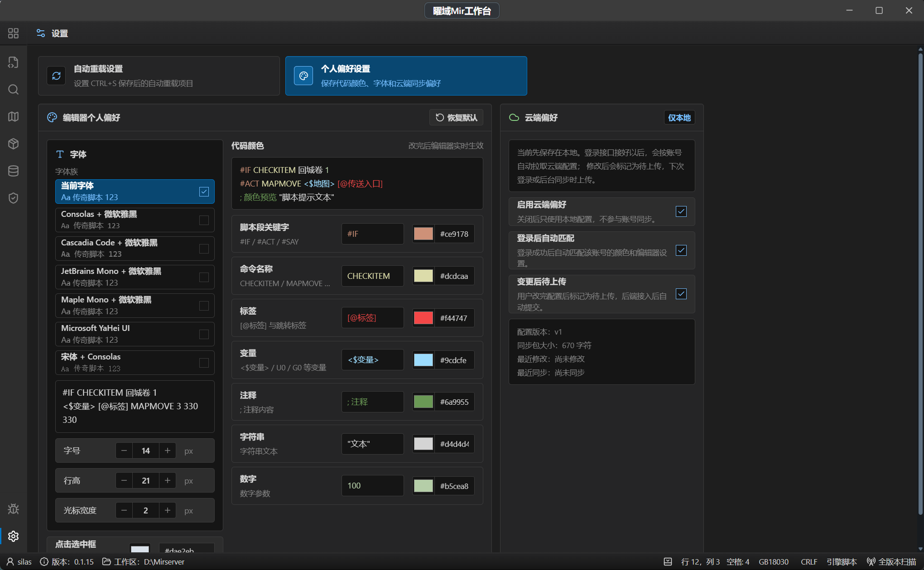
Task: Edit the #ce9178 hex color field
Action: [x=454, y=234]
